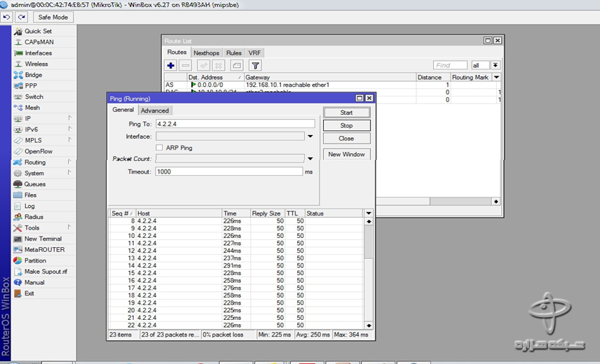Viewport: 600px width, 364px height.
Task: Open the Interface dropdown in Ping window
Action: coord(311,136)
